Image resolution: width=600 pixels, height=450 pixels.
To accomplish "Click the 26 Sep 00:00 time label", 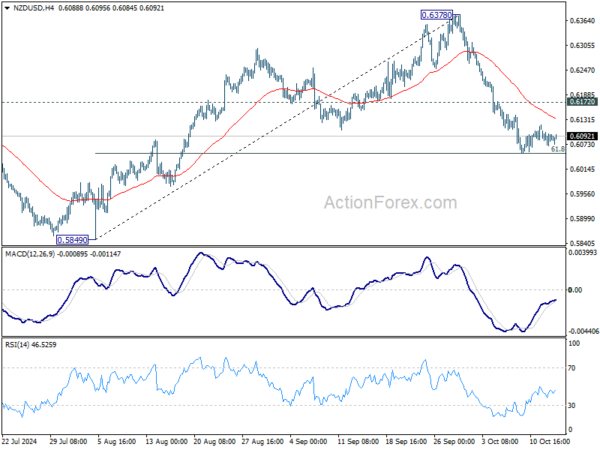I will [x=455, y=442].
